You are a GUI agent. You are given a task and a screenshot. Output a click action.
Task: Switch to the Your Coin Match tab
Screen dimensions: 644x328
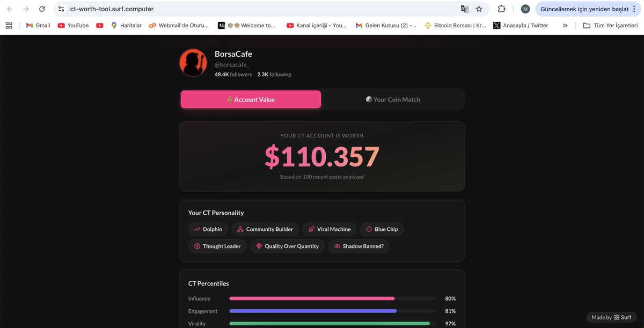click(393, 99)
